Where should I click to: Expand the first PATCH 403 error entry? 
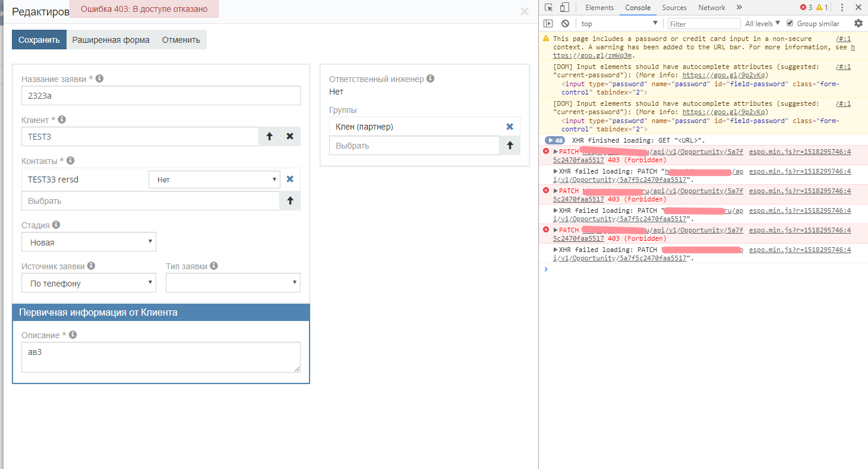coord(556,152)
